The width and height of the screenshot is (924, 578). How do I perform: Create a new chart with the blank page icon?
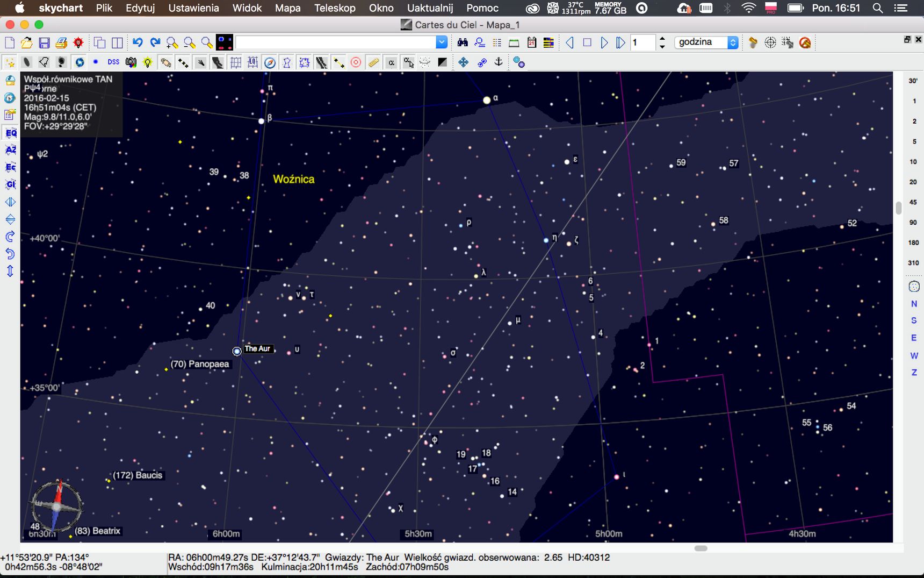(10, 42)
